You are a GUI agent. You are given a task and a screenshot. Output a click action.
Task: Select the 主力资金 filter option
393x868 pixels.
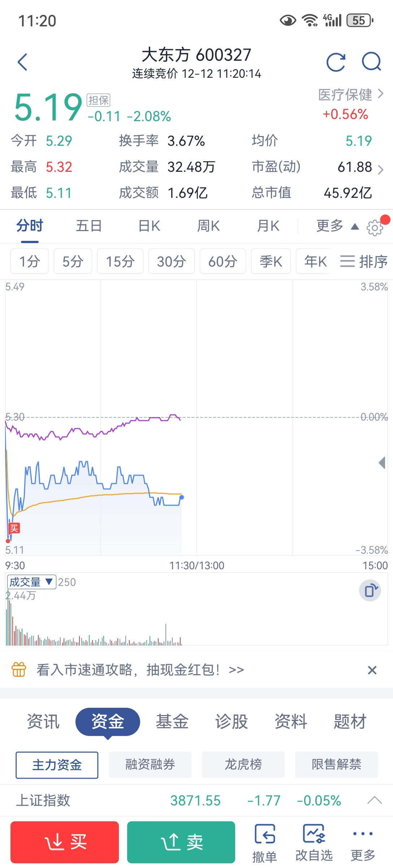point(57,765)
